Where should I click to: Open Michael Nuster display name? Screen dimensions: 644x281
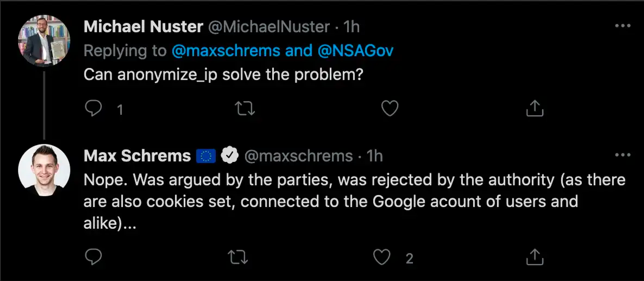[x=143, y=27]
